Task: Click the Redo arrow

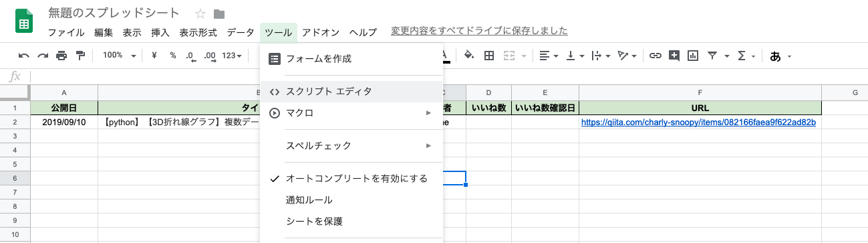Action: 43,56
